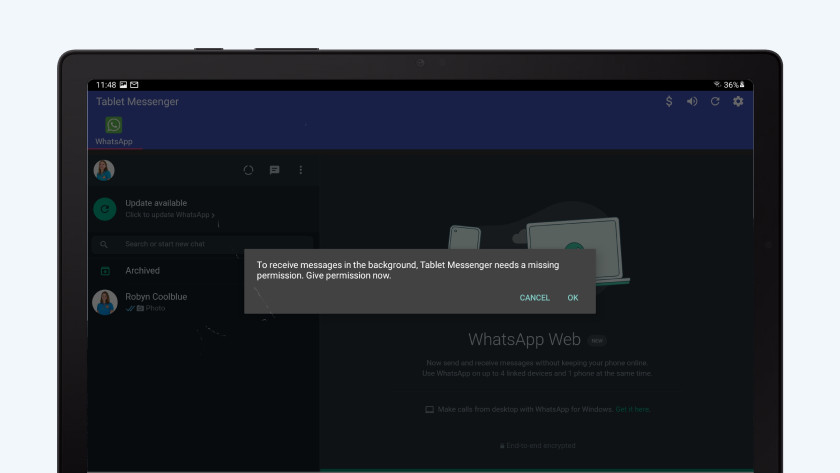Cancel the missing permission dialog
This screenshot has height=473, width=840.
click(x=534, y=298)
